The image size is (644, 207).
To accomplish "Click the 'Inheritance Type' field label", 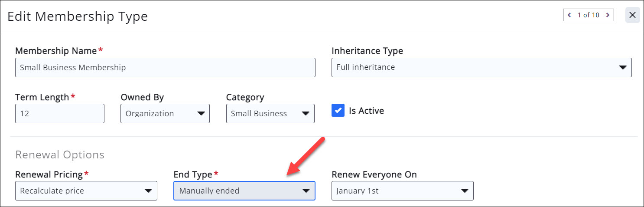I will click(x=367, y=51).
